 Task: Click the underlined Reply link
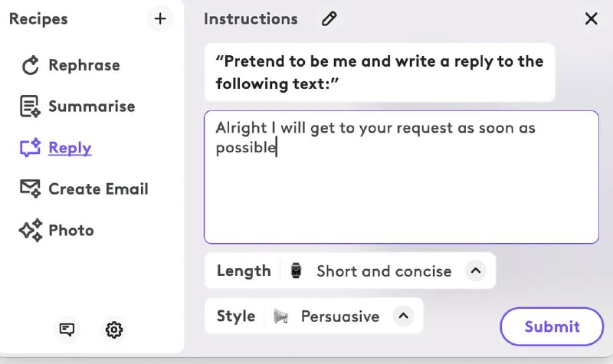70,149
